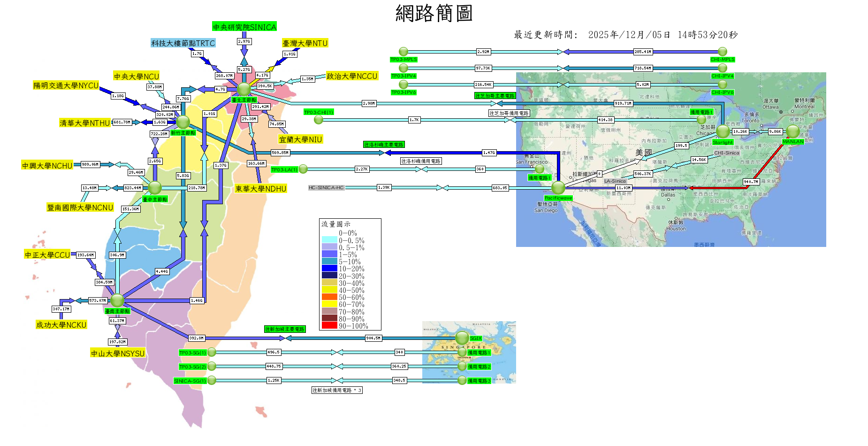Open the 中央研究院SINICA label
This screenshot has height=446, width=868.
pyautogui.click(x=244, y=27)
